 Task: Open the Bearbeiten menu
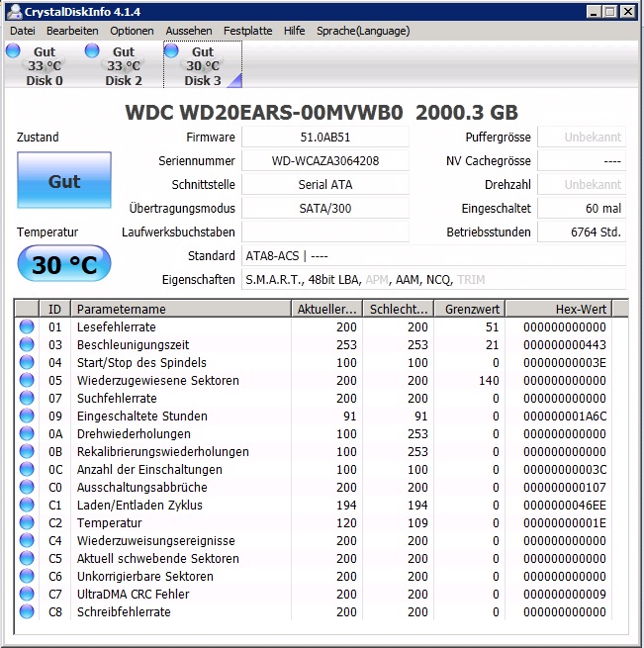coord(72,31)
